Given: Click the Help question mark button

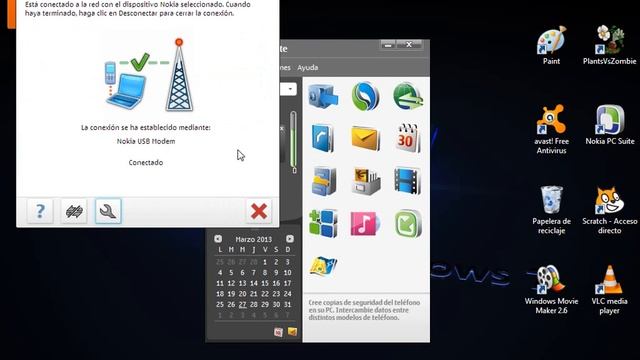Looking at the screenshot, I should (x=40, y=211).
